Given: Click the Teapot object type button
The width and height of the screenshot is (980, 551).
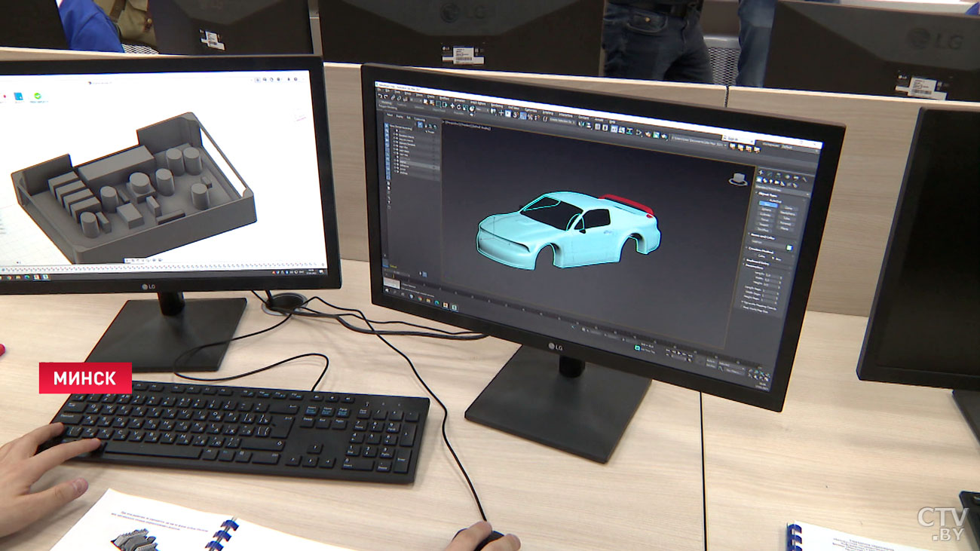Looking at the screenshot, I should (x=764, y=225).
